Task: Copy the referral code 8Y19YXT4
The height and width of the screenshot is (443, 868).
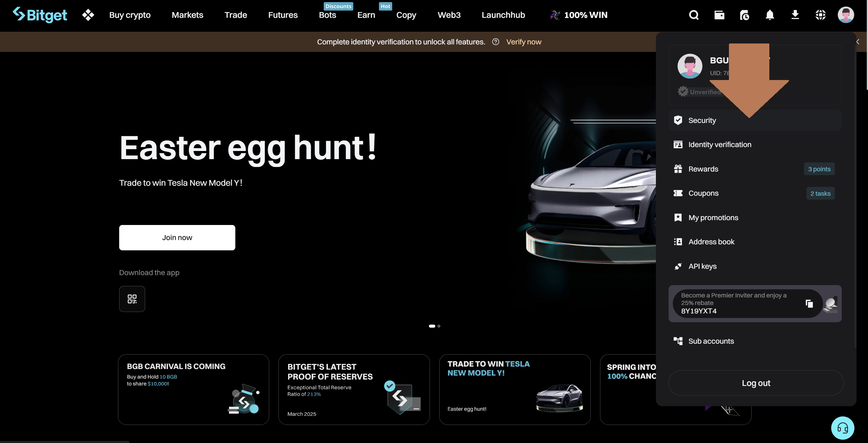Action: (x=809, y=303)
